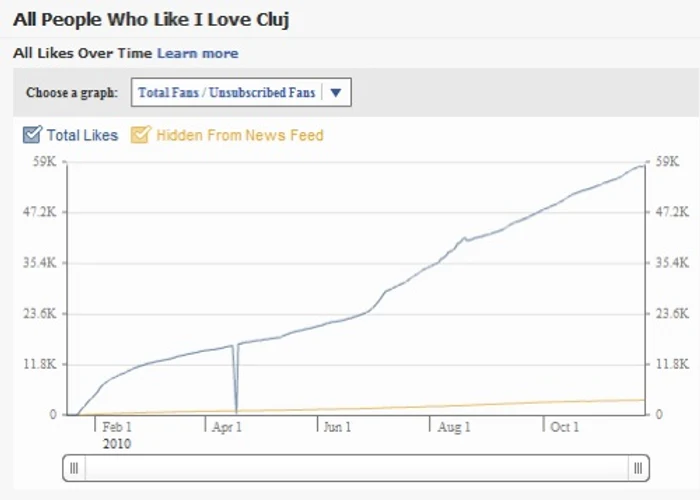The image size is (700, 500).
Task: Click the Jun 1 timeline marker
Action: click(x=337, y=427)
